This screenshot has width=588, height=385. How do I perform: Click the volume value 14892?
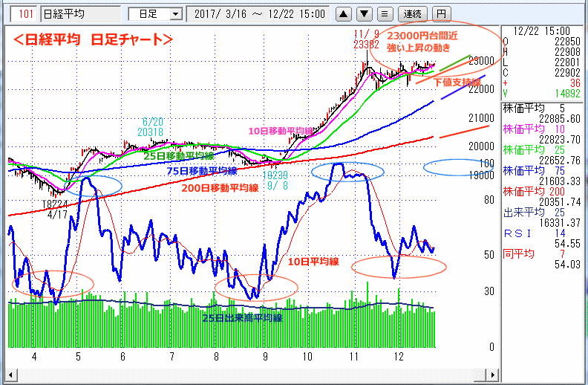click(x=567, y=94)
